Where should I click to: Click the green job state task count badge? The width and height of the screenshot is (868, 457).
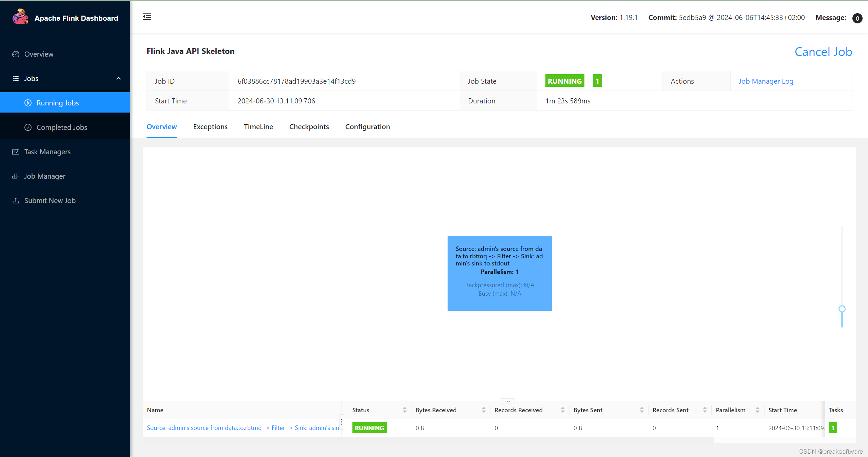[597, 81]
